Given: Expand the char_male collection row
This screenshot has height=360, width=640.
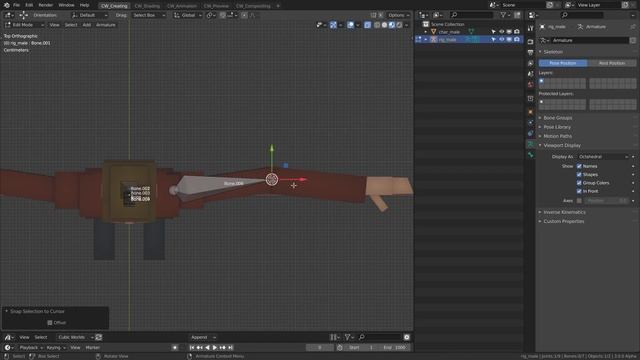Looking at the screenshot, I should [426, 32].
